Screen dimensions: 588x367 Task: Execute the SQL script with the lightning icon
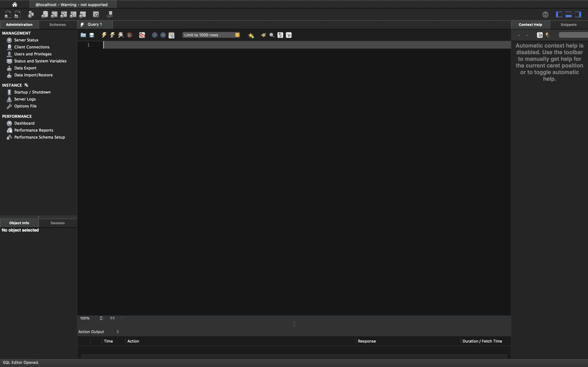[104, 35]
